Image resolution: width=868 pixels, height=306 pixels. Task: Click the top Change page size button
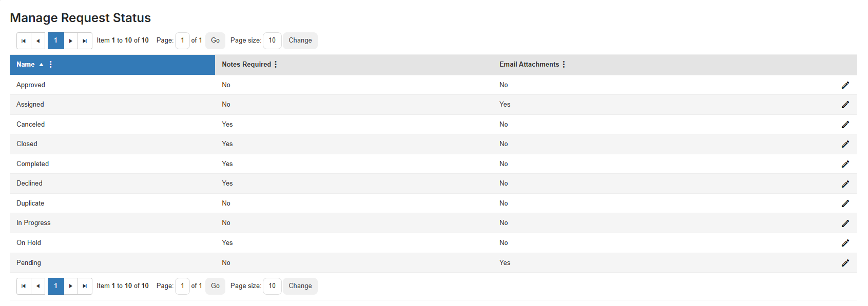[x=300, y=40]
